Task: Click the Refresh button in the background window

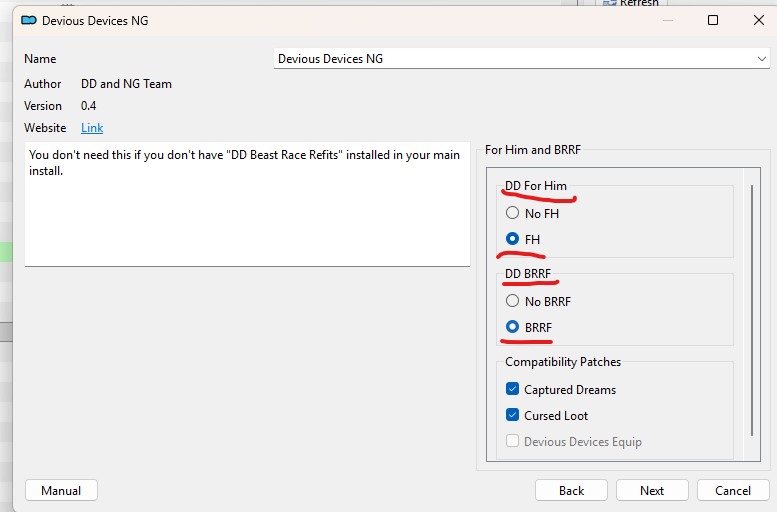Action: (631, 3)
